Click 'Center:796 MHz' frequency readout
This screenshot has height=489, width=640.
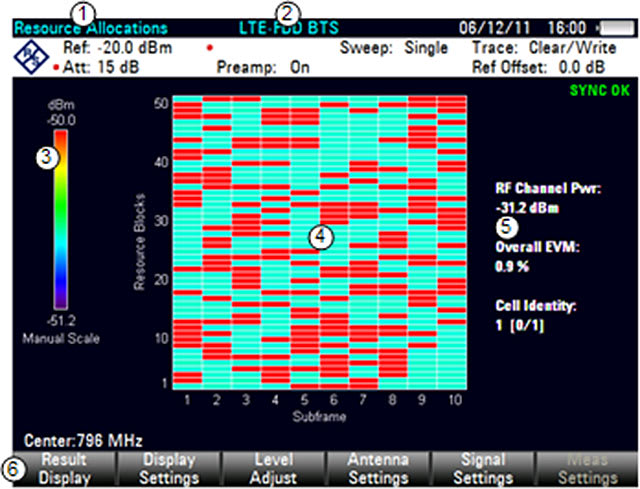pos(83,440)
